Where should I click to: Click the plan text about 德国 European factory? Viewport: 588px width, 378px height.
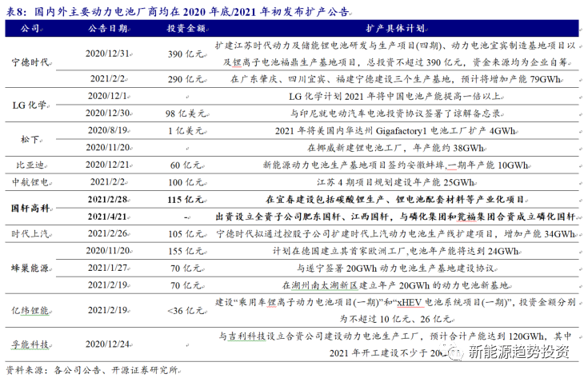click(x=396, y=251)
